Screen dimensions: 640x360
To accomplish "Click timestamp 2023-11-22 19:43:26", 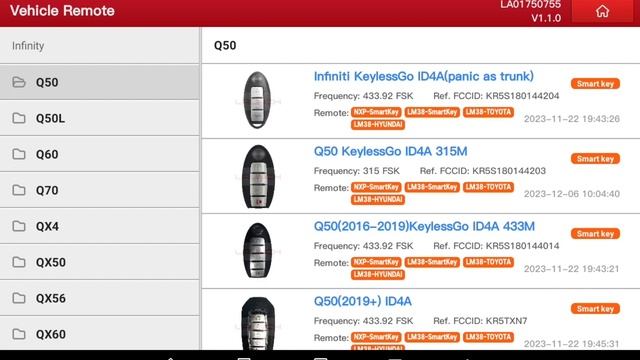I will (x=571, y=119).
